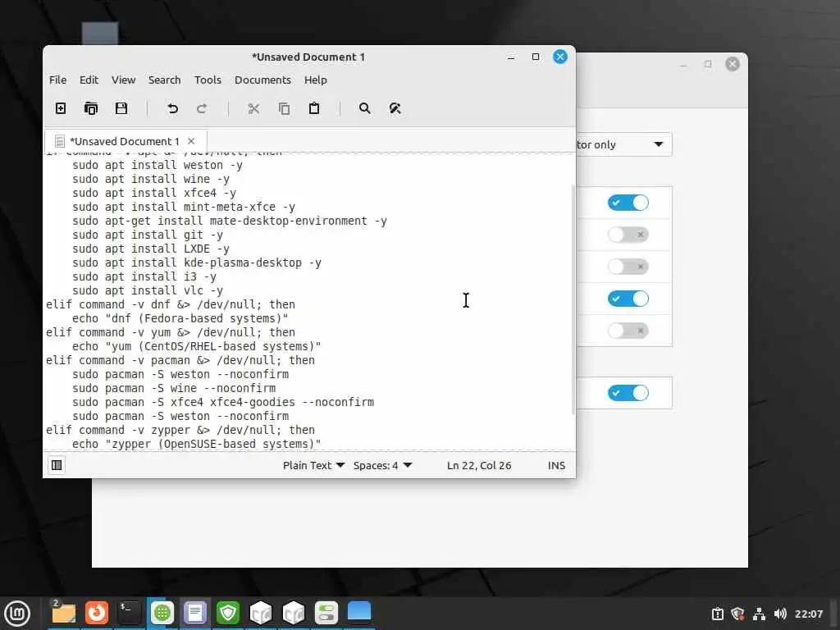This screenshot has height=630, width=840.
Task: Open Find with the magnifier icon
Action: pyautogui.click(x=365, y=108)
